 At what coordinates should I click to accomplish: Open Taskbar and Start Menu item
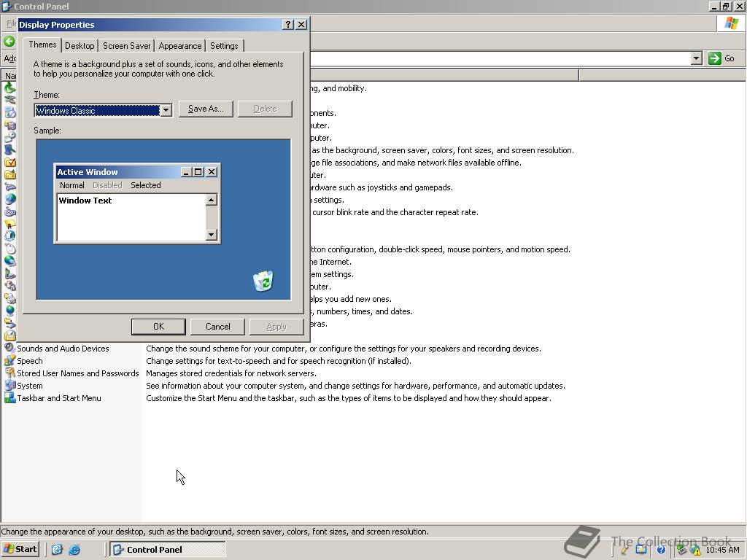coord(58,398)
